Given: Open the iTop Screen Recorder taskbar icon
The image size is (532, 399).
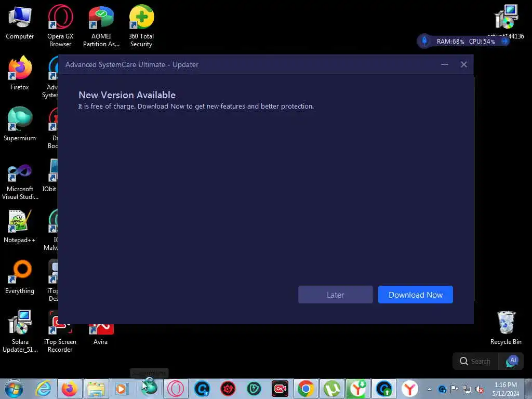Looking at the screenshot, I should [280, 389].
